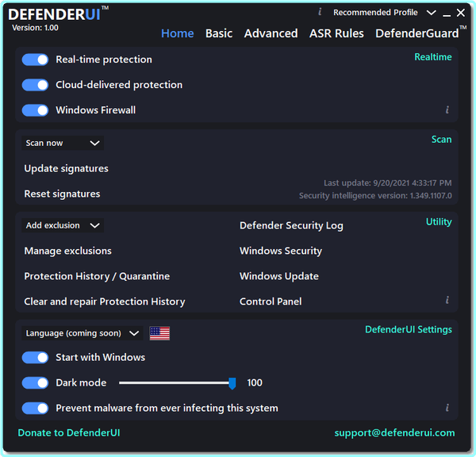Minimize the DefenderUI window

pos(447,13)
